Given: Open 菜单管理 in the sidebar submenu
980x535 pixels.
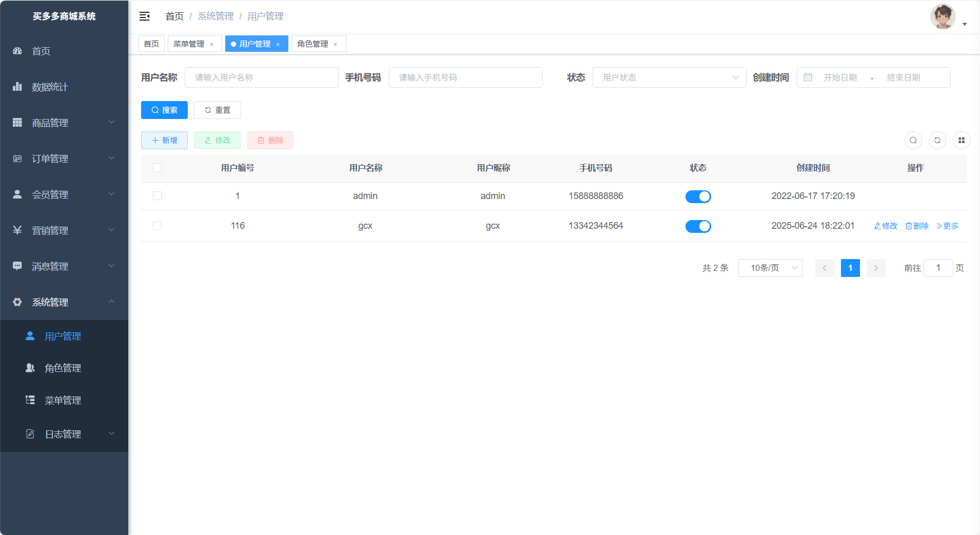Looking at the screenshot, I should coord(63,400).
